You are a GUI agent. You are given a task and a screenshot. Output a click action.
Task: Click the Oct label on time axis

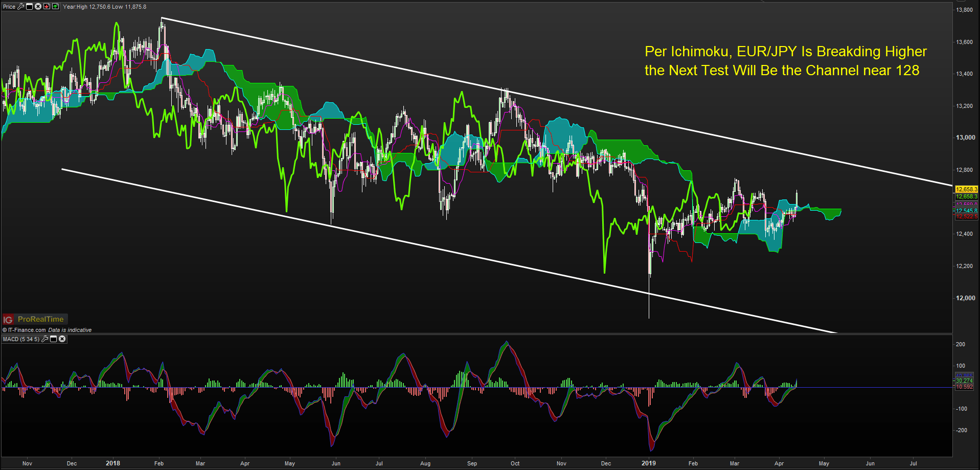pos(515,463)
